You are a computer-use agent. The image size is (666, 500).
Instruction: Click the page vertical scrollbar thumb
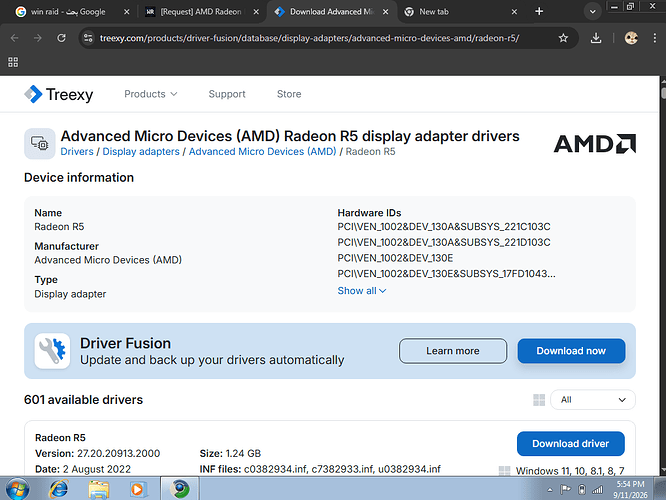click(663, 93)
